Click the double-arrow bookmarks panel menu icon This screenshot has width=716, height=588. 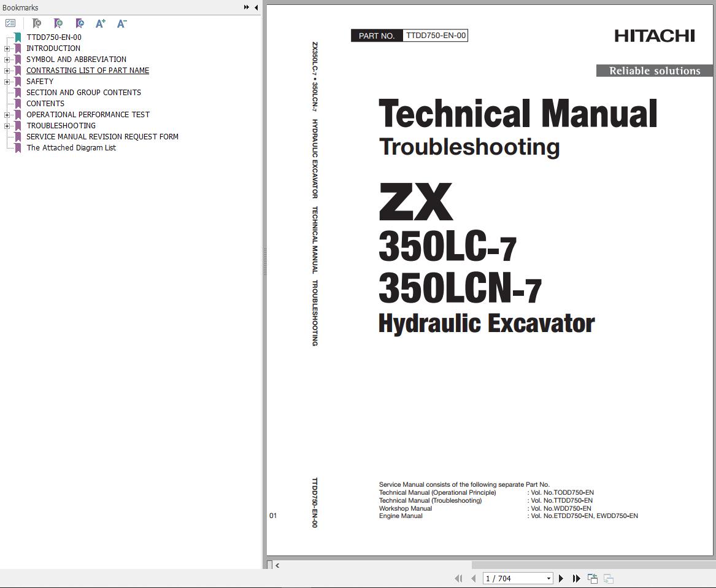tap(247, 7)
